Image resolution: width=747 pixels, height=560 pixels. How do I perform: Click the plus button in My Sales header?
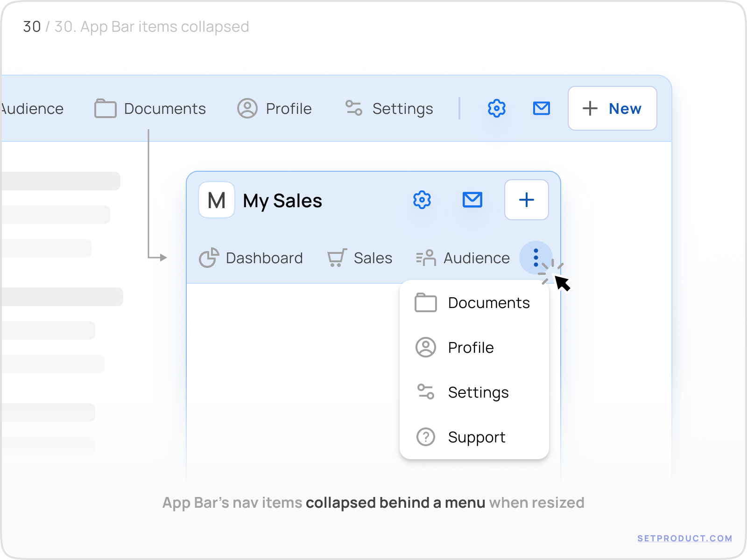(x=526, y=200)
